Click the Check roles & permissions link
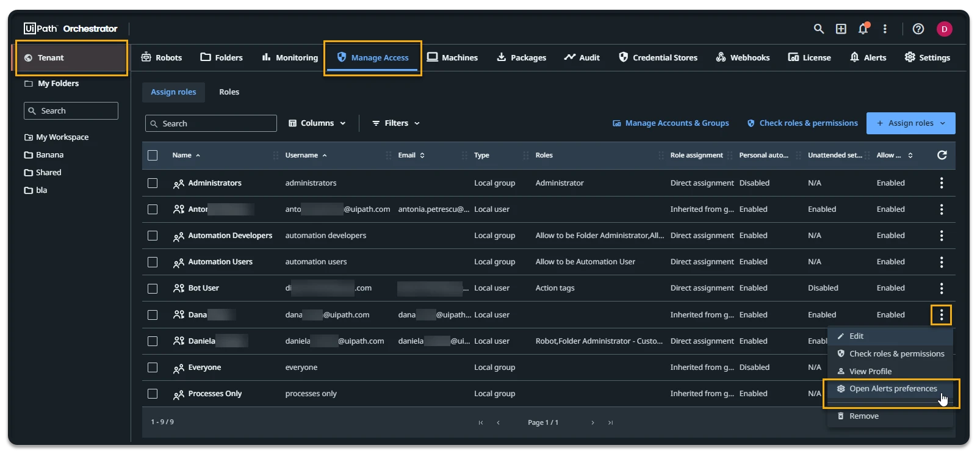Image resolution: width=980 pixels, height=459 pixels. [802, 123]
